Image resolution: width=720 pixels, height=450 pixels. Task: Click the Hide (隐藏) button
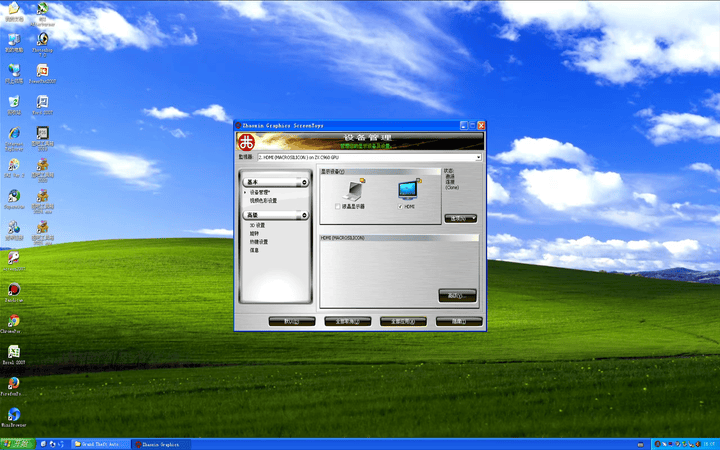click(459, 321)
